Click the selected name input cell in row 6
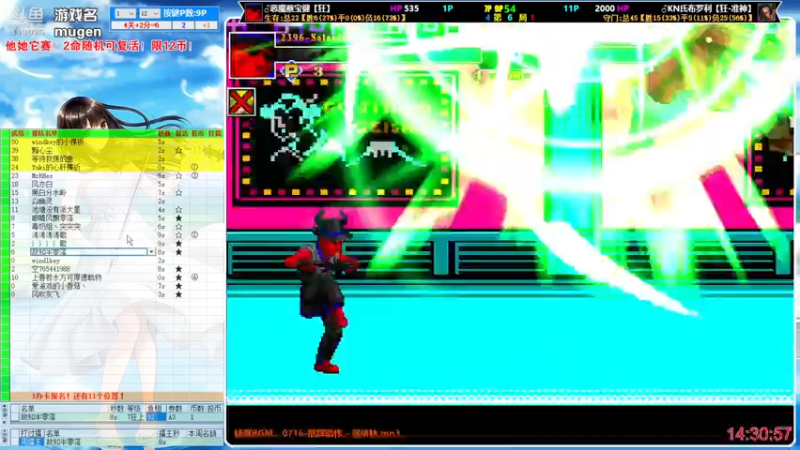Image resolution: width=800 pixels, height=450 pixels. pyautogui.click(x=89, y=252)
